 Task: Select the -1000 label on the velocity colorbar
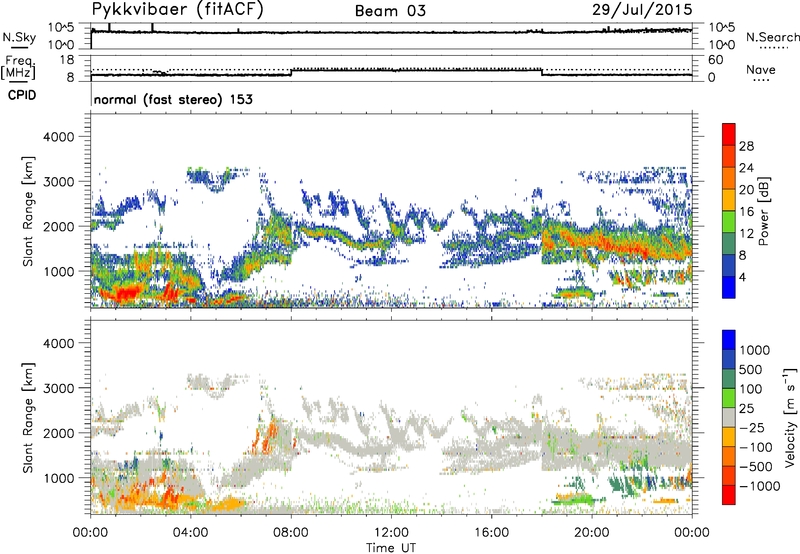click(759, 486)
